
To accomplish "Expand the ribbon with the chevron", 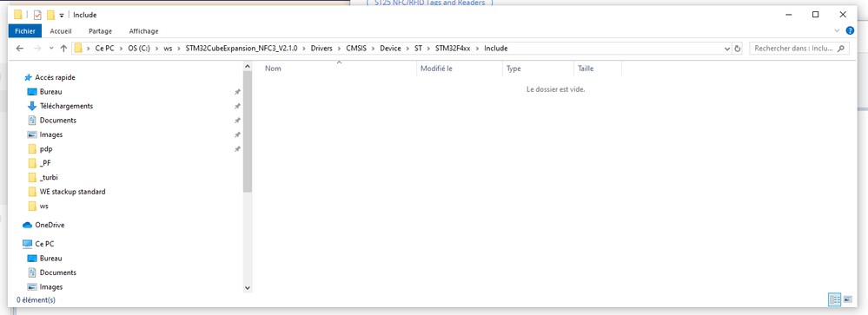I will (837, 31).
